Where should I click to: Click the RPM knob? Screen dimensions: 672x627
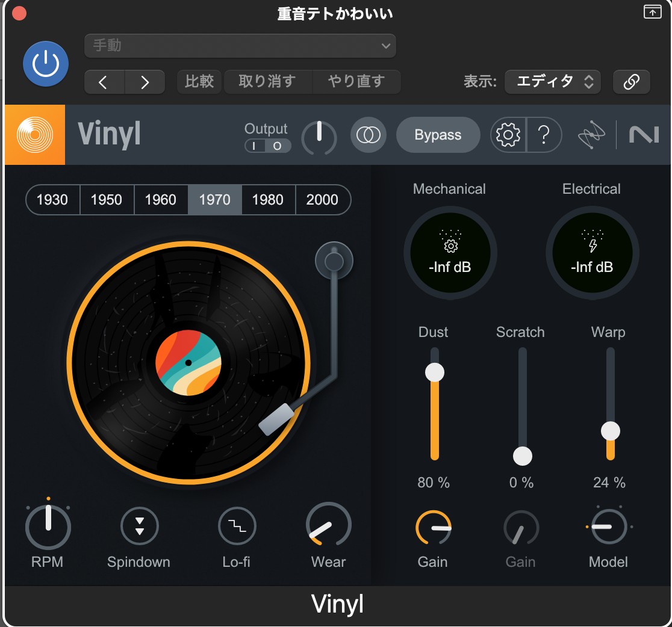pyautogui.click(x=48, y=527)
